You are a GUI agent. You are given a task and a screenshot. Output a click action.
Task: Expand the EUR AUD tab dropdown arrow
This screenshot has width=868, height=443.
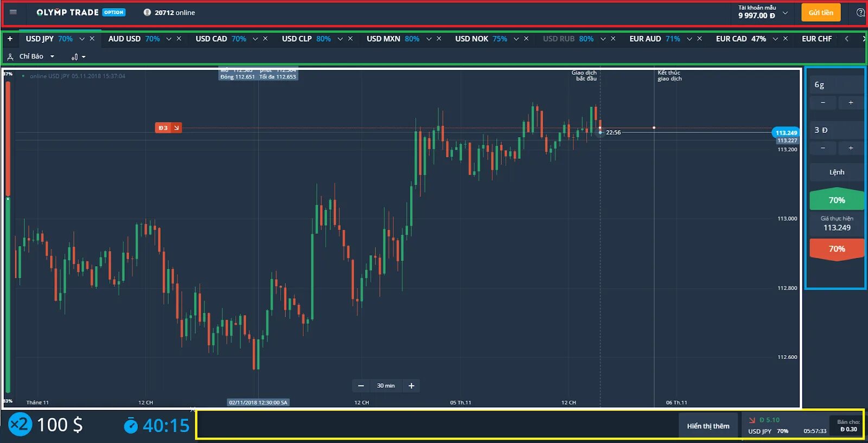(x=689, y=39)
